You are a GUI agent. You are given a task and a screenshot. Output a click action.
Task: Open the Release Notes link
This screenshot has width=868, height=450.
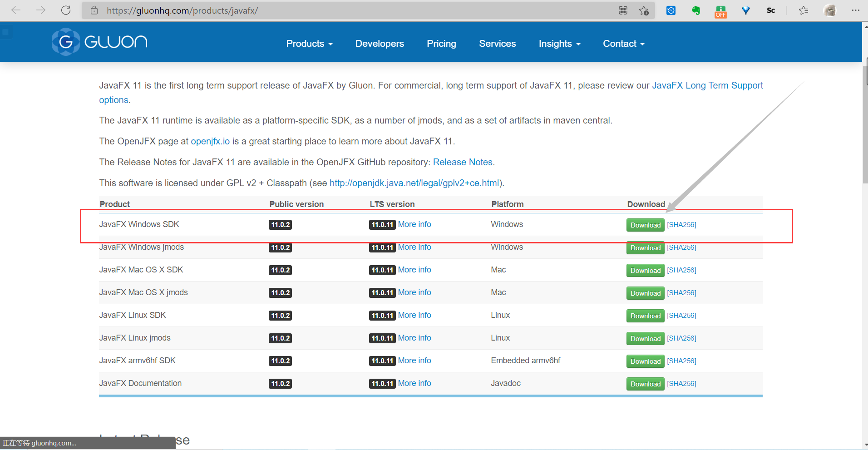click(x=463, y=162)
